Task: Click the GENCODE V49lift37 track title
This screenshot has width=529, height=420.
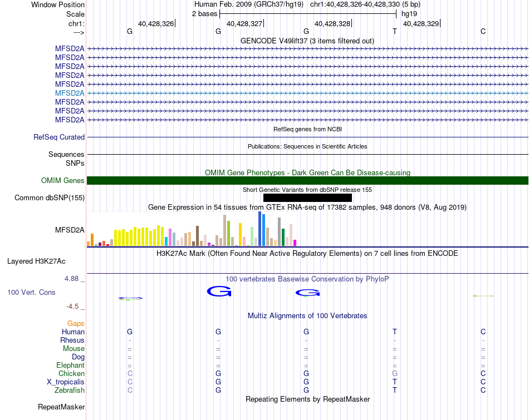Action: click(x=307, y=41)
